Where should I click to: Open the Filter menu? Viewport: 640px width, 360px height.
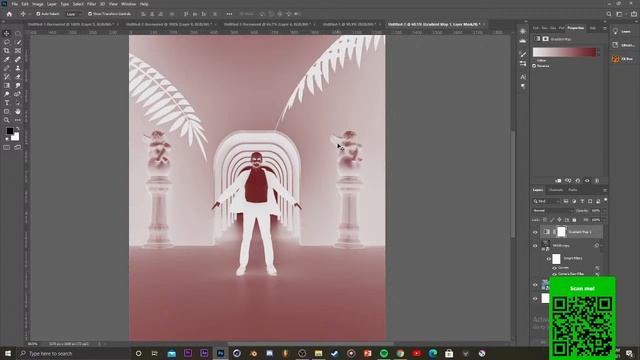pyautogui.click(x=91, y=4)
